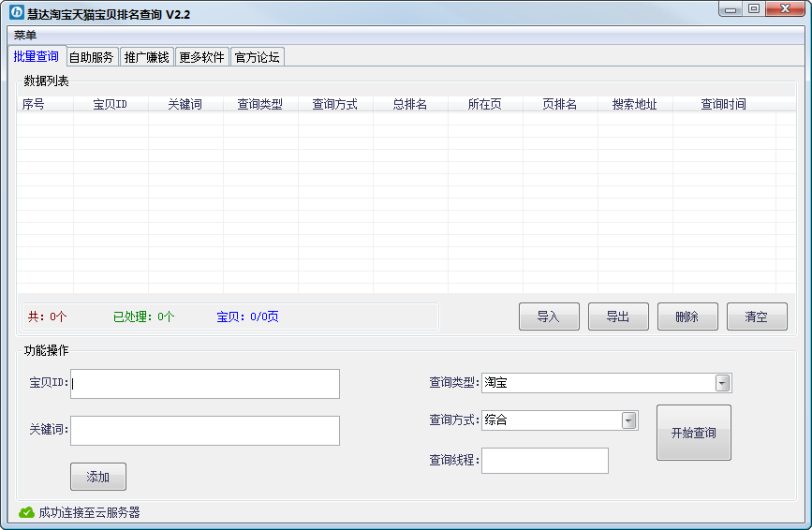Click the 查询时间 column header
Viewport: 812px width, 530px height.
[x=723, y=104]
